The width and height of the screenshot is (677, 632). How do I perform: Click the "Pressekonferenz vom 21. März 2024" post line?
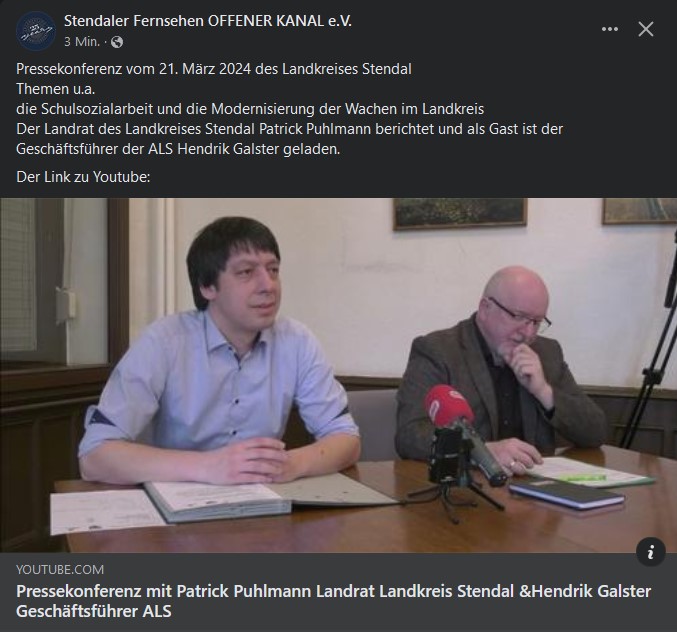coord(214,69)
